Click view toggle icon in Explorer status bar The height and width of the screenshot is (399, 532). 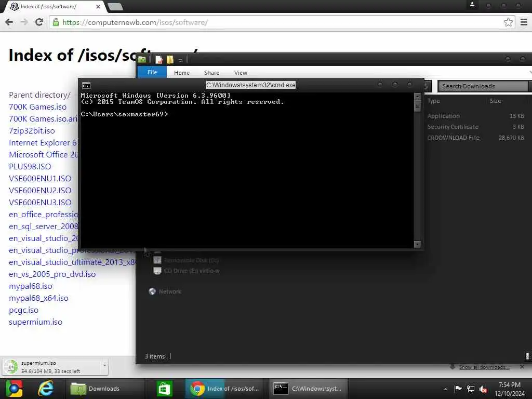(x=528, y=356)
